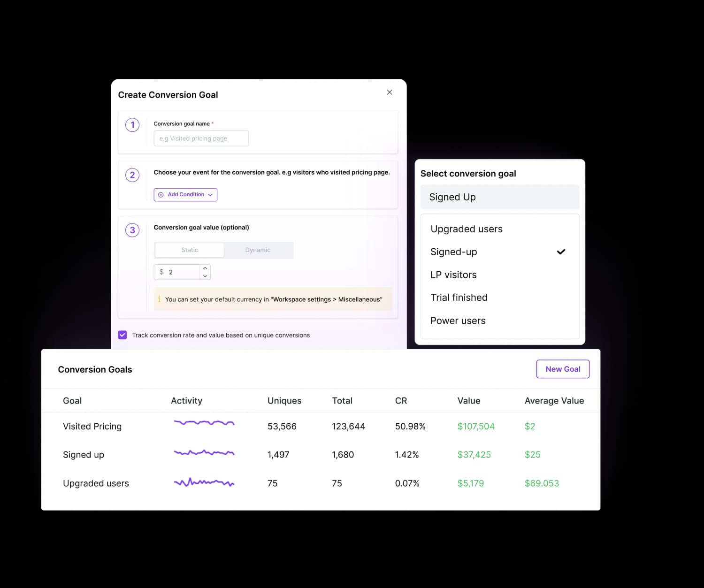Increase the goal value with up arrow

coord(205,268)
